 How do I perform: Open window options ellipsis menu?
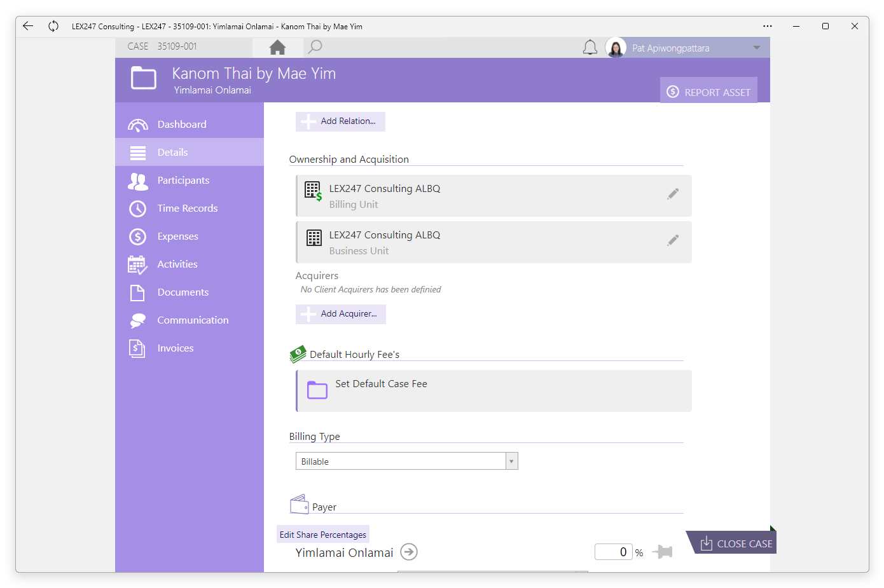pos(768,26)
